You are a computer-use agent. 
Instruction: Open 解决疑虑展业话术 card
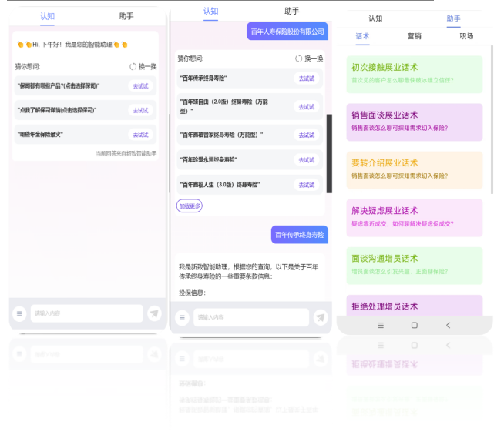(415, 218)
